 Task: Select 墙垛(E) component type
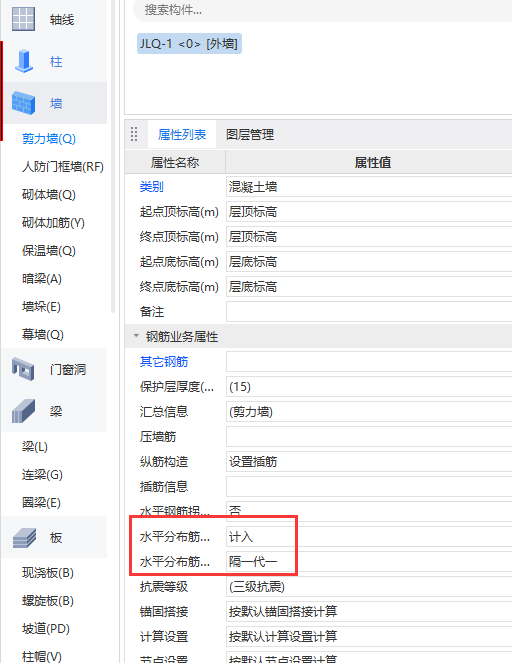point(41,307)
